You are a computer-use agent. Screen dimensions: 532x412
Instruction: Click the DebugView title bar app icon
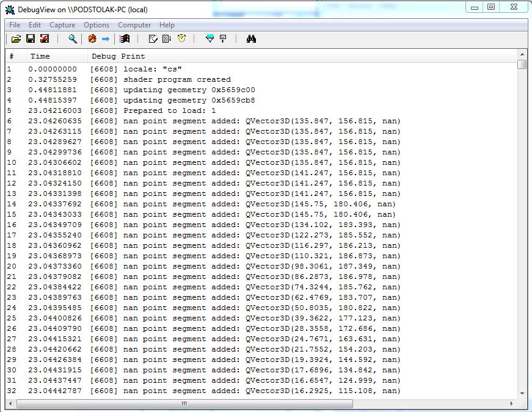coord(10,10)
